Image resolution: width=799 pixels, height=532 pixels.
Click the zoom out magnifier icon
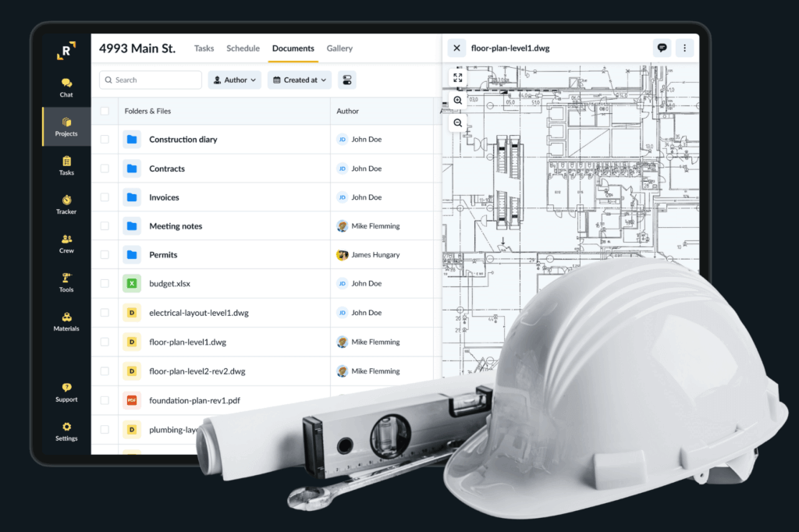pos(457,122)
